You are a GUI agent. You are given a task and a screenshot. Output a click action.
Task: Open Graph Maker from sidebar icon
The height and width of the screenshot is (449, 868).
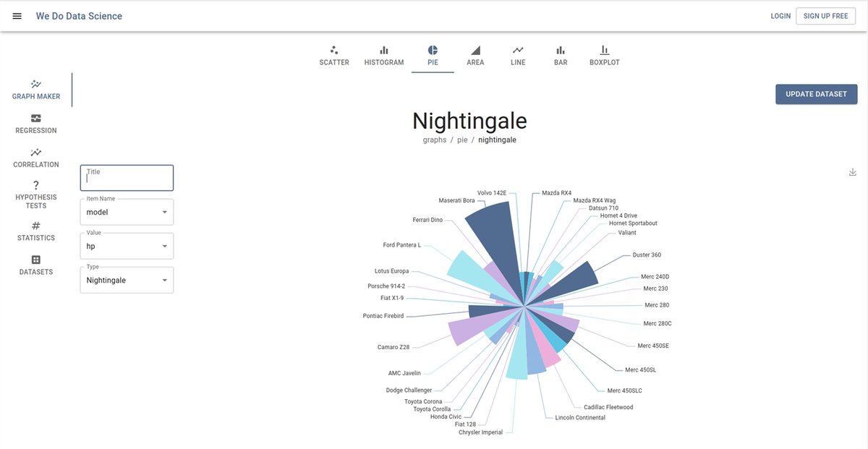pyautogui.click(x=36, y=84)
